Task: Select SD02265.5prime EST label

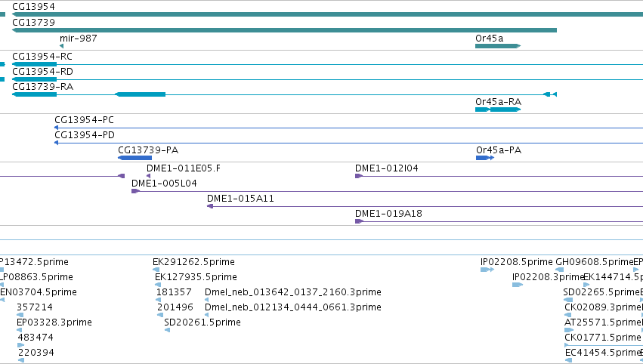Action: coord(601,292)
